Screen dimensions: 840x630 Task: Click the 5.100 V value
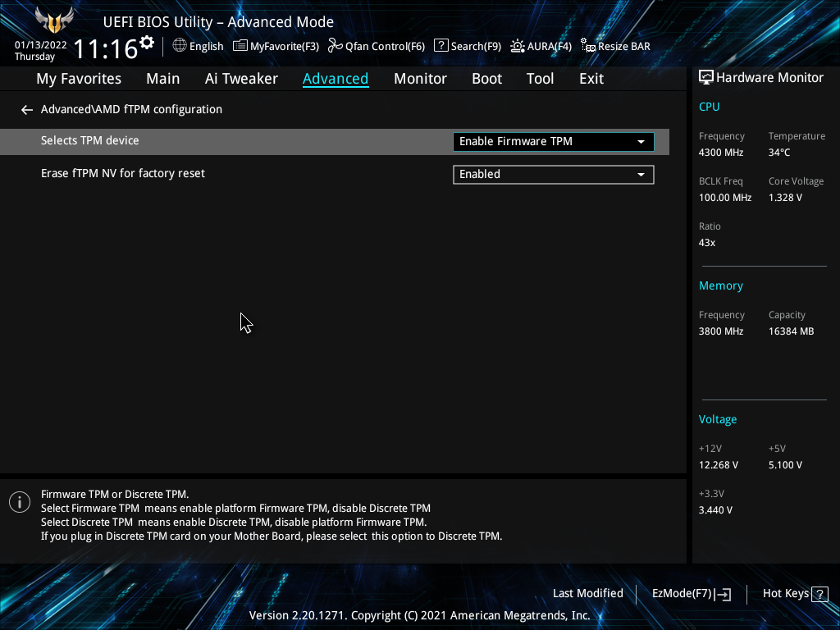(785, 466)
